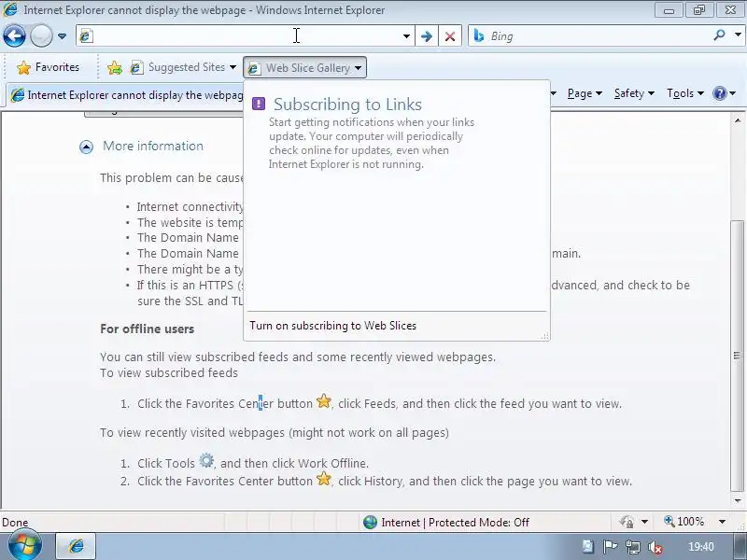The image size is (747, 560).
Task: Click the blue Help question mark icon
Action: (x=719, y=93)
